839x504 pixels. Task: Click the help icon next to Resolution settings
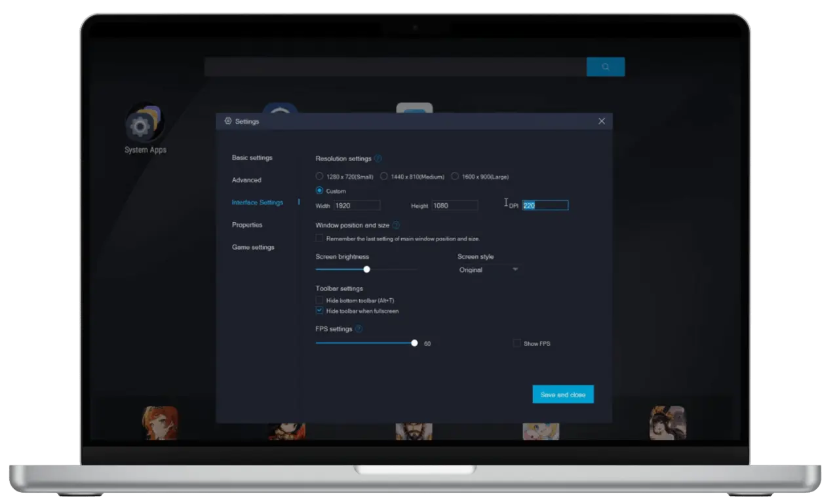coord(379,158)
